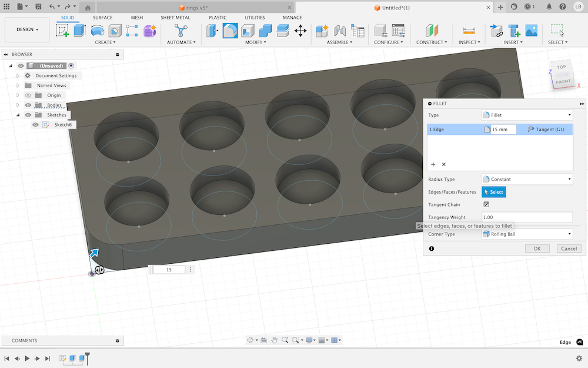This screenshot has height=368, width=588.
Task: Pick the Offset Plane tool in Construct
Action: [432, 31]
